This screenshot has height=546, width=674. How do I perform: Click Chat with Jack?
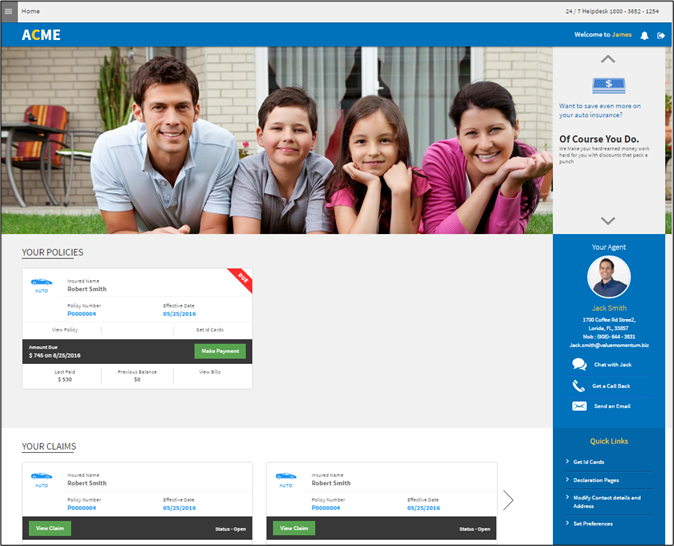[x=613, y=365]
